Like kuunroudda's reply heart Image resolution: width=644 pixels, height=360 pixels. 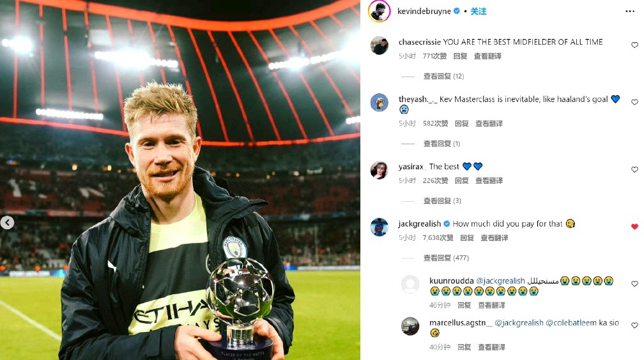click(634, 283)
